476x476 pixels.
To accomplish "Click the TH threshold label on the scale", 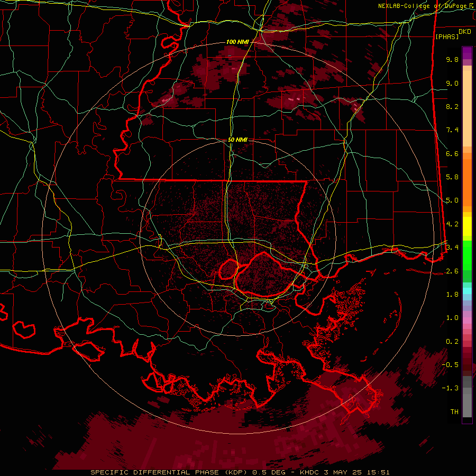I will [454, 412].
